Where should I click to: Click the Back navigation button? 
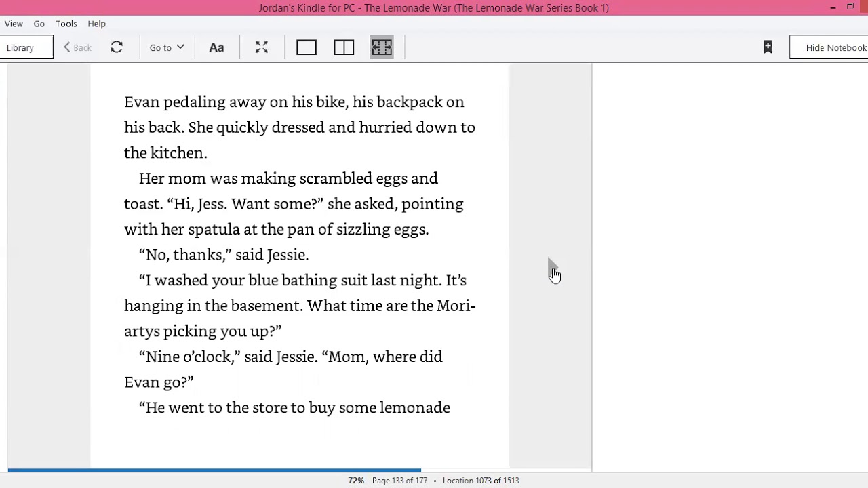[x=77, y=47]
